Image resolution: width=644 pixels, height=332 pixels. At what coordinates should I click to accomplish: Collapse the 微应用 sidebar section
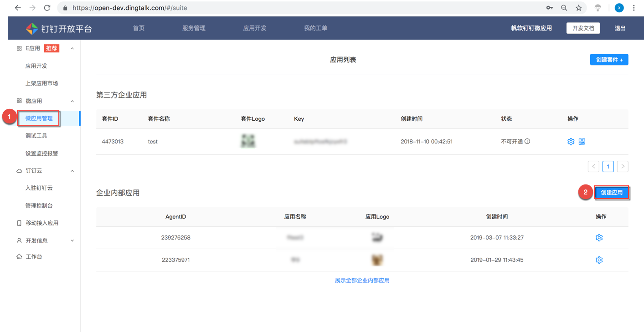click(x=72, y=101)
